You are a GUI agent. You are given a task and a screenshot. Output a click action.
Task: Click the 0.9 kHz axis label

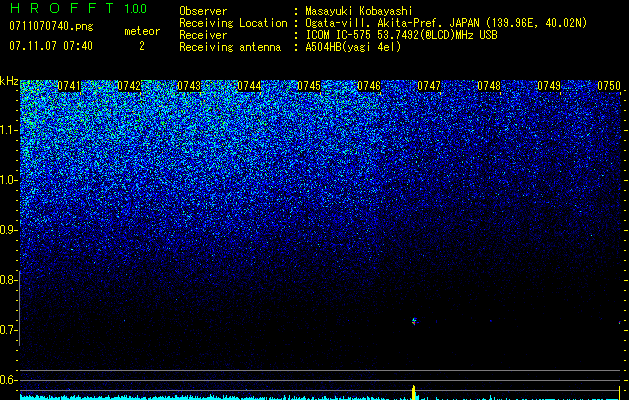click(9, 230)
